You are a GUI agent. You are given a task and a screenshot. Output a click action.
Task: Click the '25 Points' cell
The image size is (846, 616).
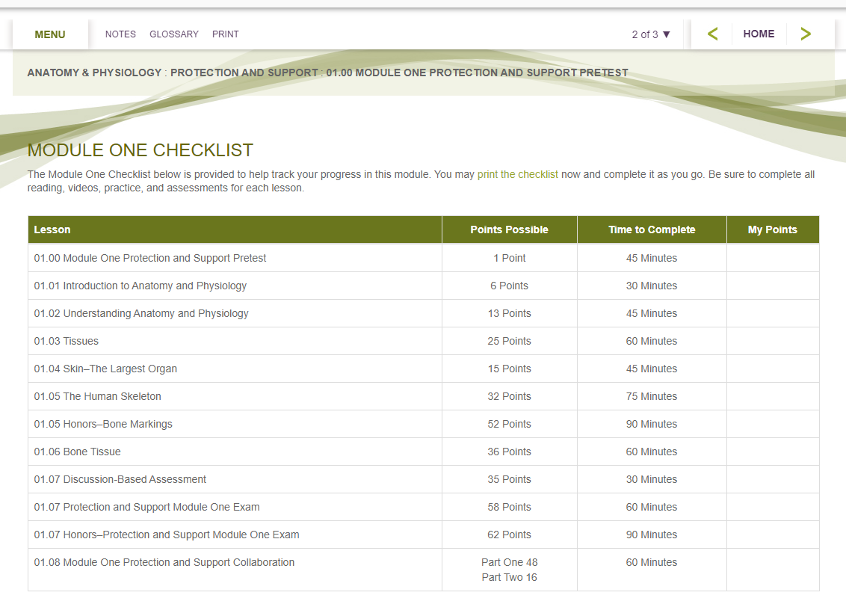(510, 341)
